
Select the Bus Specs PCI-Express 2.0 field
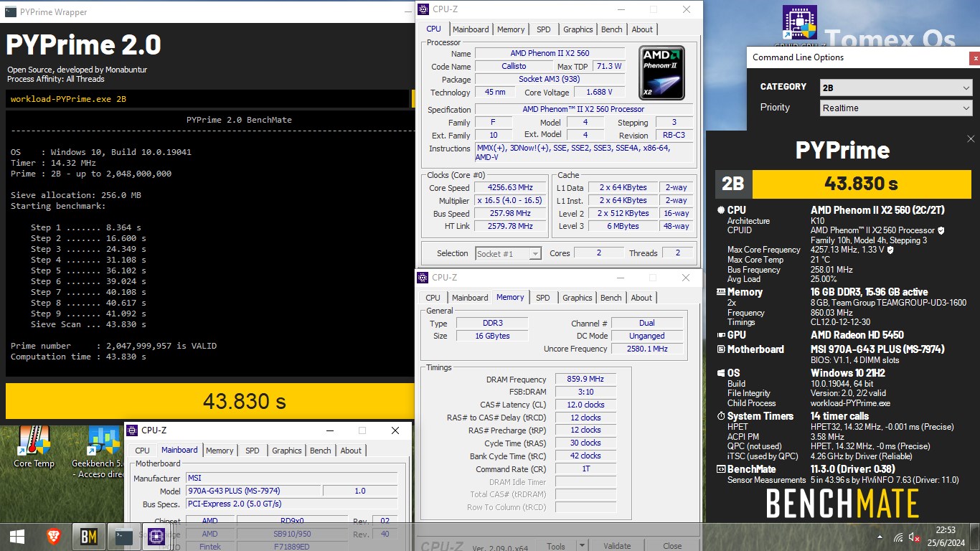coord(291,504)
